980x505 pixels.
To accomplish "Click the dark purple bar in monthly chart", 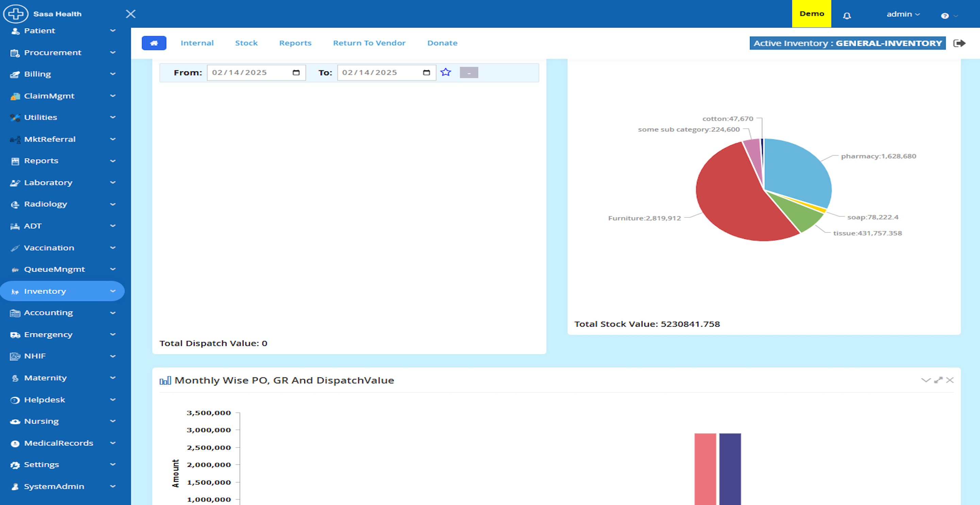I will coord(730,469).
